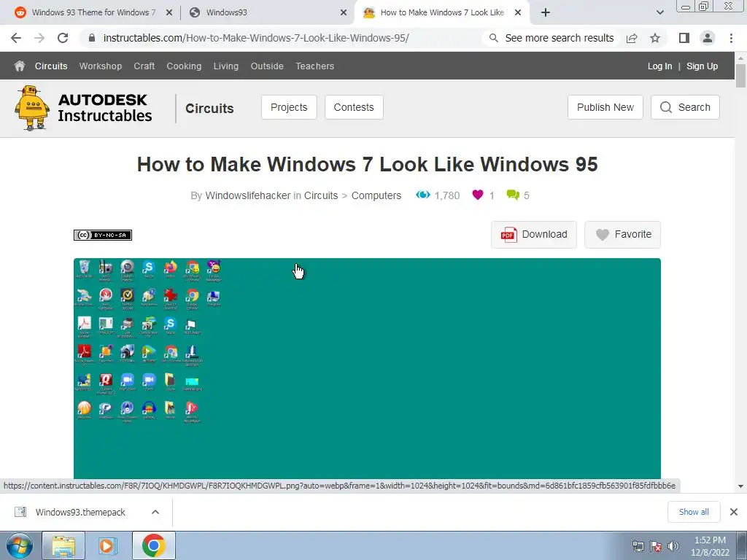Click the share page icon
The width and height of the screenshot is (747, 560).
click(x=632, y=38)
